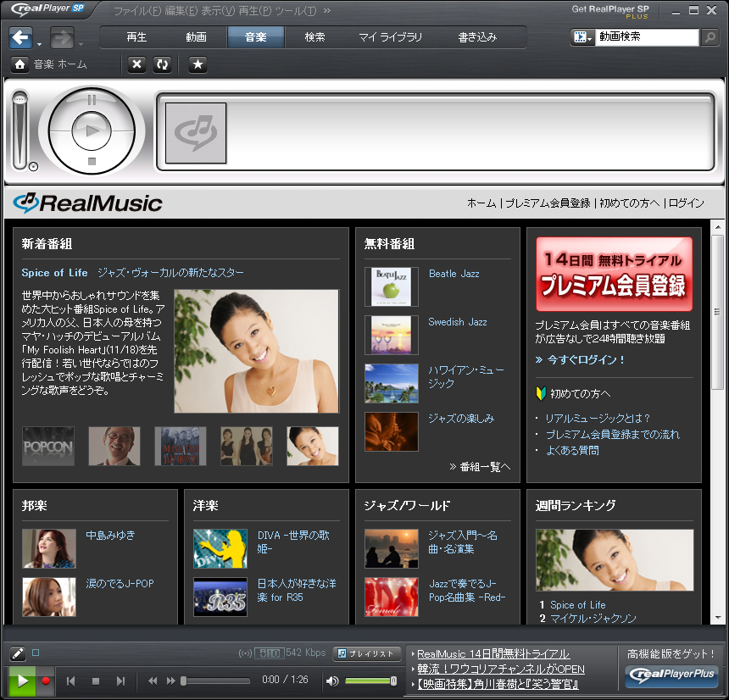Click the 今すぐログイン！ link

[x=580, y=360]
